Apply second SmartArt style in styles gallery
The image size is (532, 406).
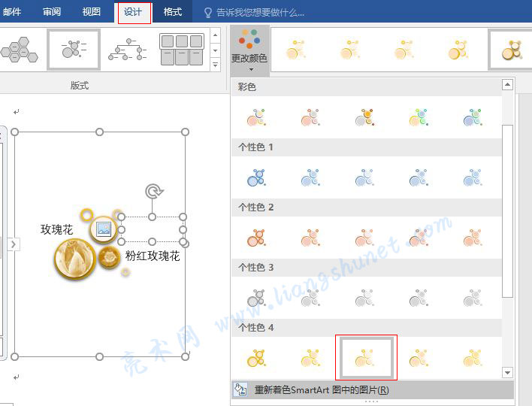[350, 50]
